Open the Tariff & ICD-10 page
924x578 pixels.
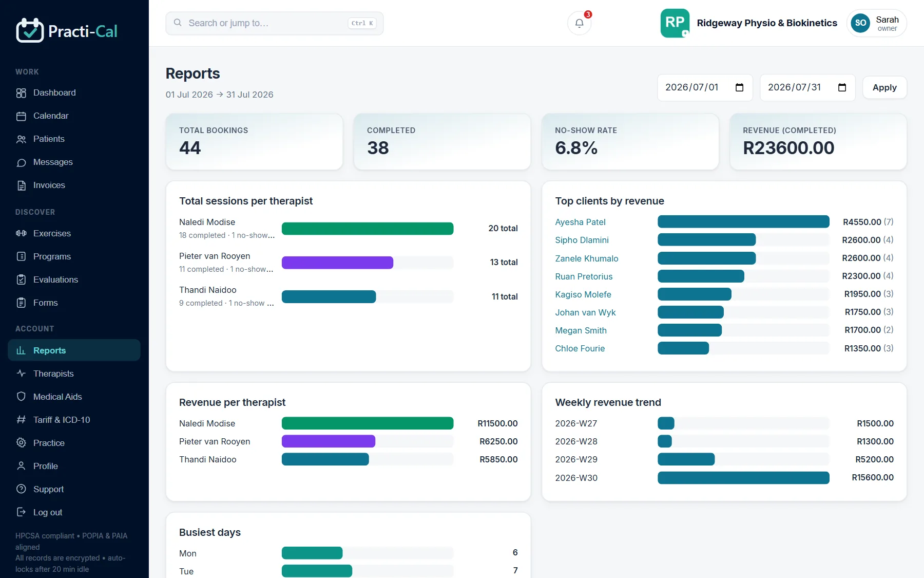[x=74, y=420]
